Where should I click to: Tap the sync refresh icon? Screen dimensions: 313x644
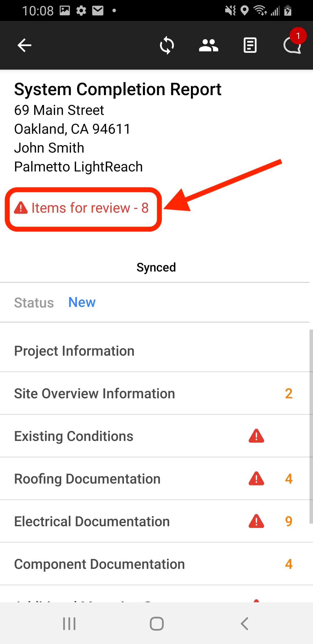(167, 45)
